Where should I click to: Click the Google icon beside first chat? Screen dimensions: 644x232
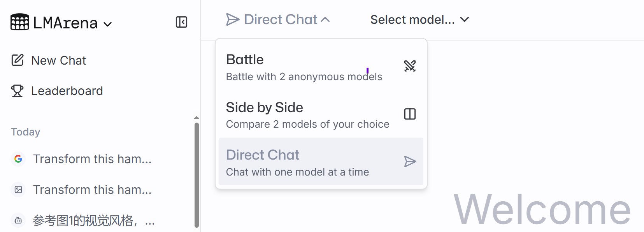18,159
